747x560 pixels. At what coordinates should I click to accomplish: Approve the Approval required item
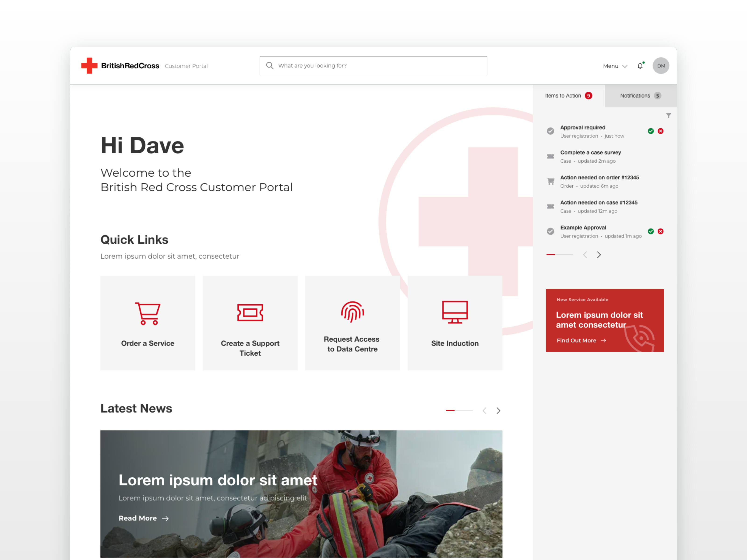coord(650,131)
